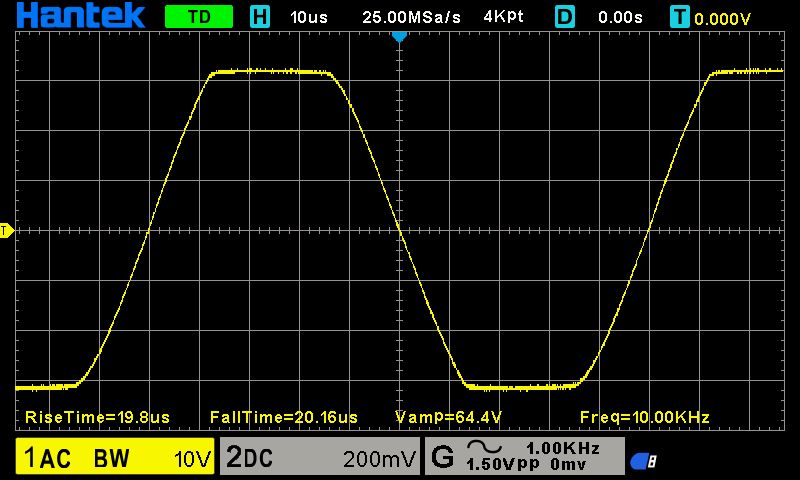
Task: Click the 1.00KHz generator frequency value
Action: coord(563,448)
